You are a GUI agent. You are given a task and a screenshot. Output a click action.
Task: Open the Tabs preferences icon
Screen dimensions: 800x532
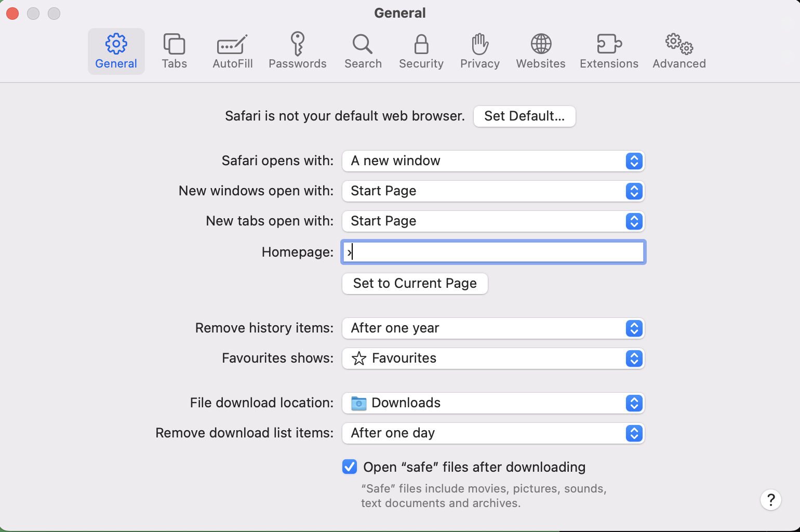click(x=174, y=44)
